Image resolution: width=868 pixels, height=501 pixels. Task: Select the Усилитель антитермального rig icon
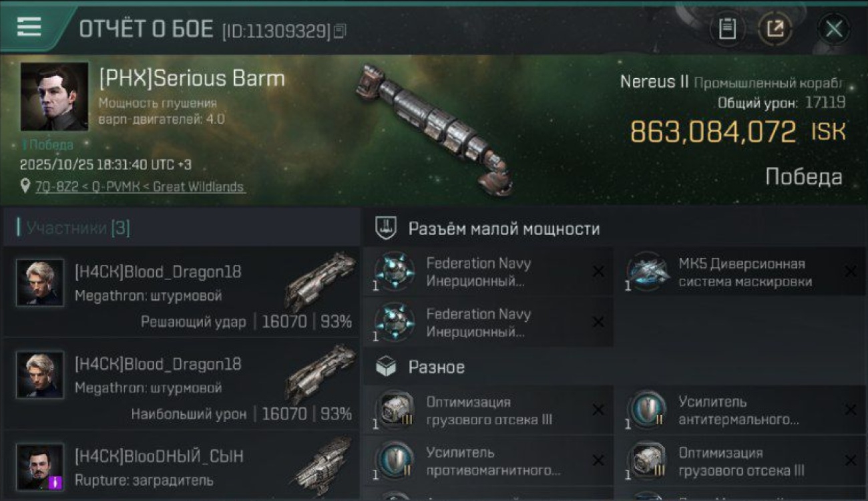[x=647, y=409]
